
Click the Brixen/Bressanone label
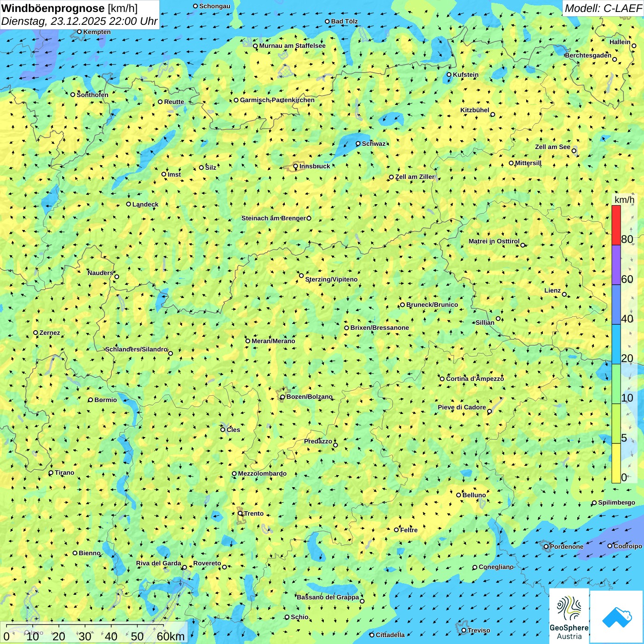[x=379, y=328]
